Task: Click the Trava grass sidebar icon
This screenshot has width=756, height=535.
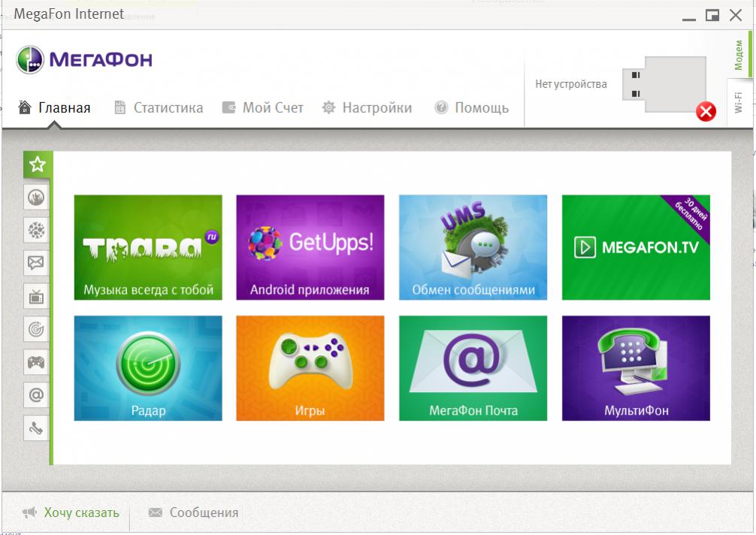Action: (36, 197)
